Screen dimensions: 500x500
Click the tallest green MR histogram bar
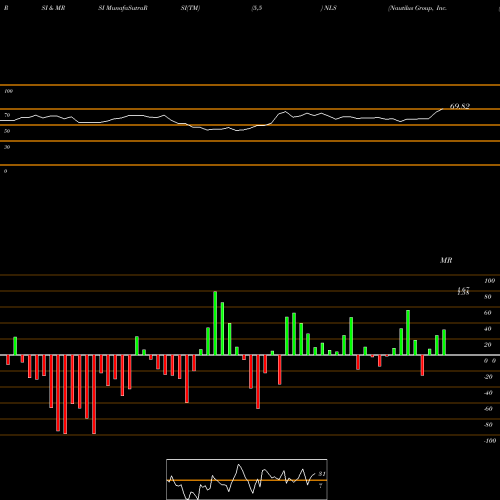tap(215, 323)
